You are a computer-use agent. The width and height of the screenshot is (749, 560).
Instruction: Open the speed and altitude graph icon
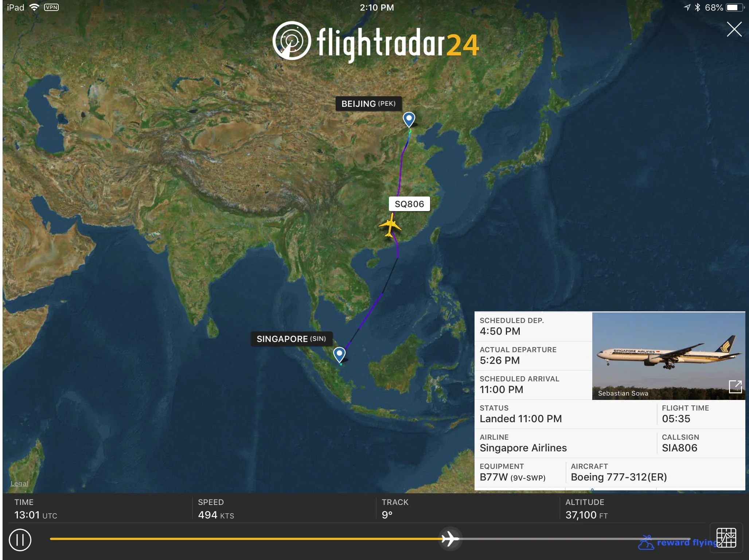point(726,537)
